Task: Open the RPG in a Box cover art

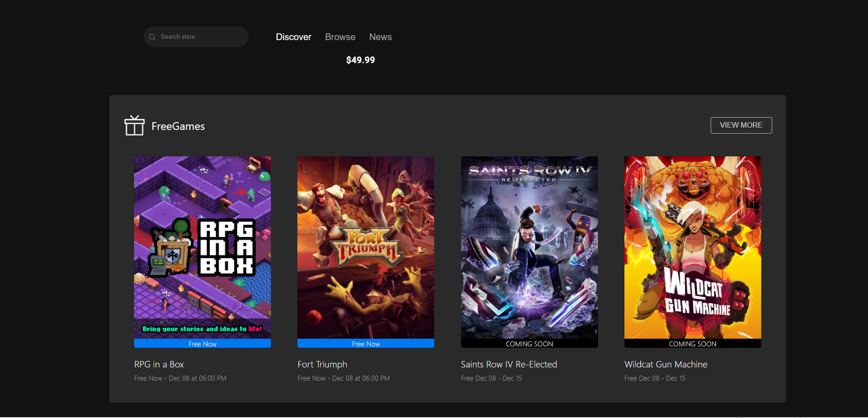Action: click(203, 248)
